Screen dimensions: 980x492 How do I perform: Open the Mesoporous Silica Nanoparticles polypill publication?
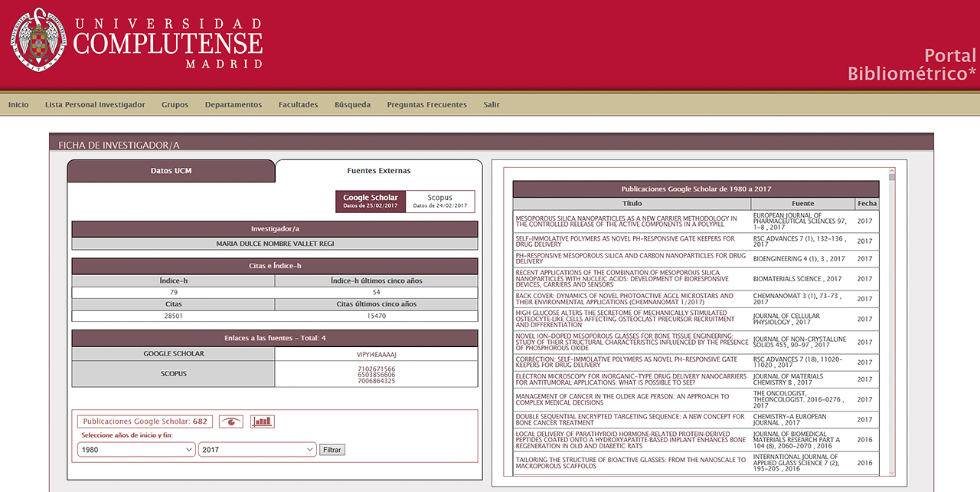click(626, 221)
